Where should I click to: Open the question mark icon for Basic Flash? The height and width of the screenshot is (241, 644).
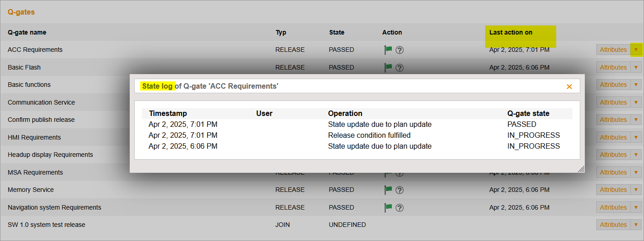pyautogui.click(x=400, y=68)
